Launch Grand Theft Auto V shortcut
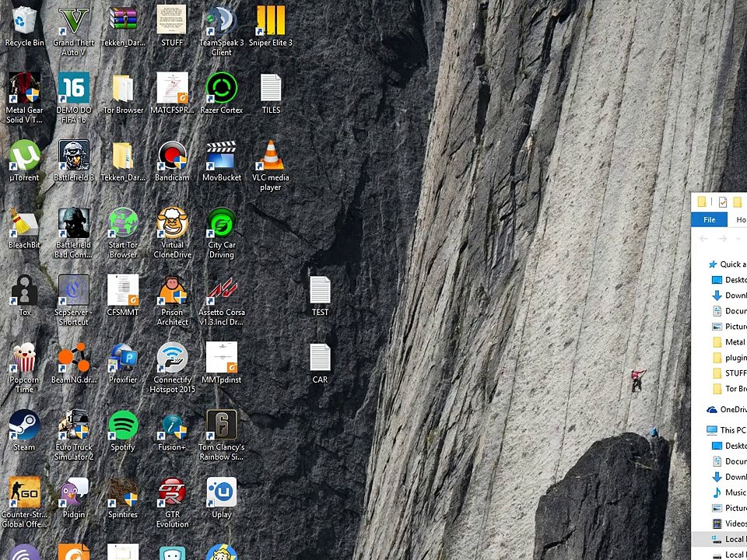The width and height of the screenshot is (747, 560). click(73, 31)
